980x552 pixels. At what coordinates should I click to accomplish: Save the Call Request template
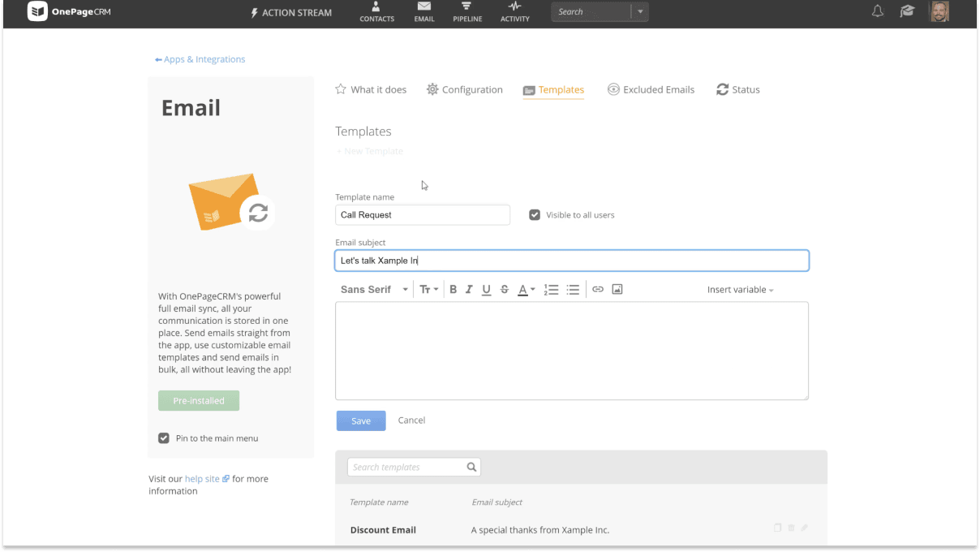click(x=360, y=420)
